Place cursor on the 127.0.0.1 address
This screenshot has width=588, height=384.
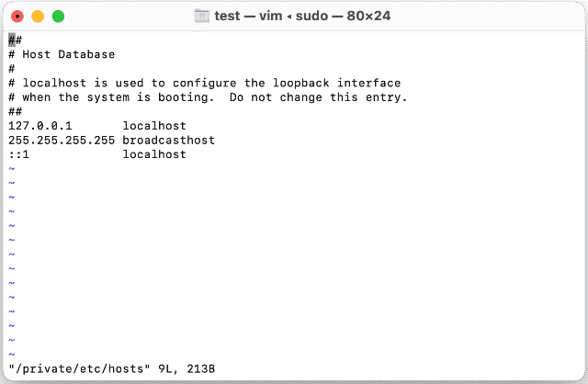click(40, 126)
